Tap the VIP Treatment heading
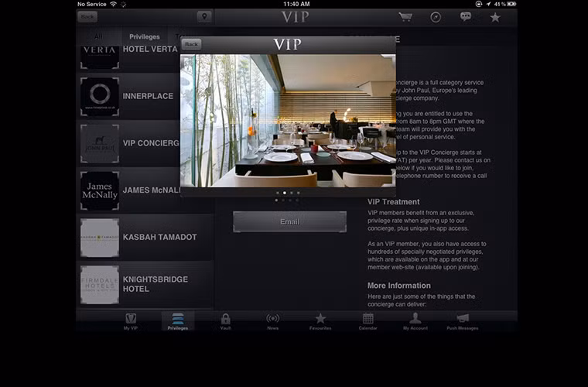Viewport: 588px width, 387px height. tap(393, 202)
